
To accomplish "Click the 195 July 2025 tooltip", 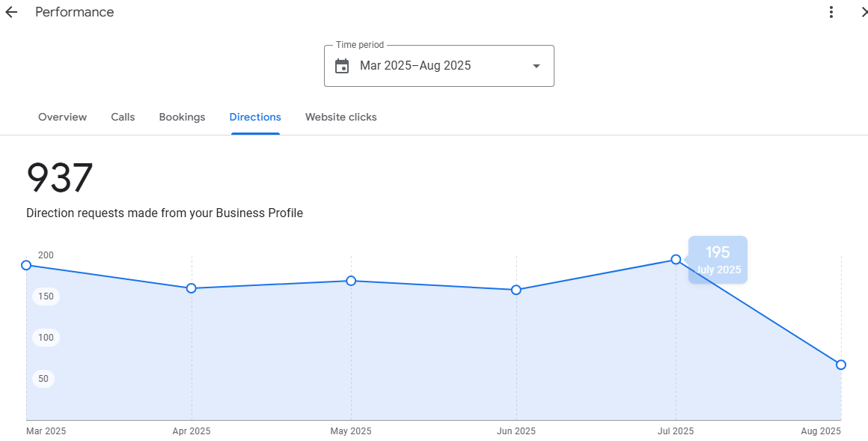I will tap(718, 260).
